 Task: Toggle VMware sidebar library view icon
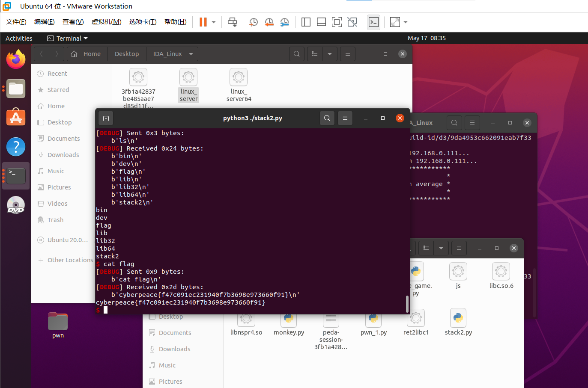(306, 22)
